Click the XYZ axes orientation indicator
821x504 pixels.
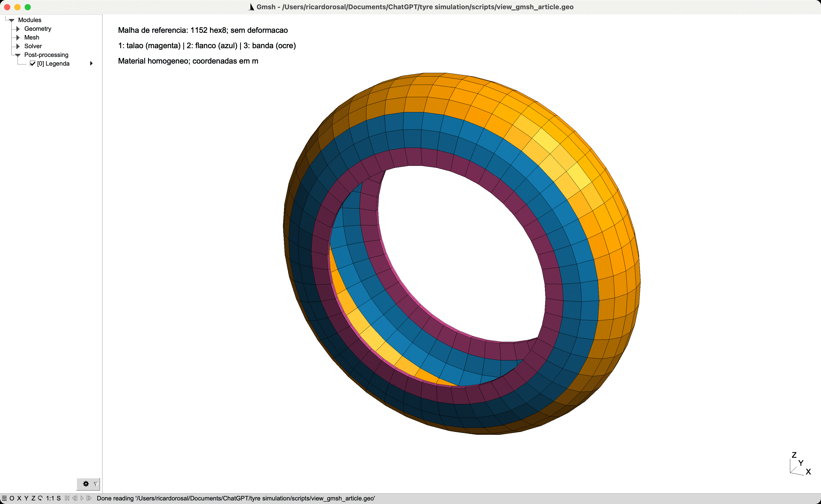[800, 464]
